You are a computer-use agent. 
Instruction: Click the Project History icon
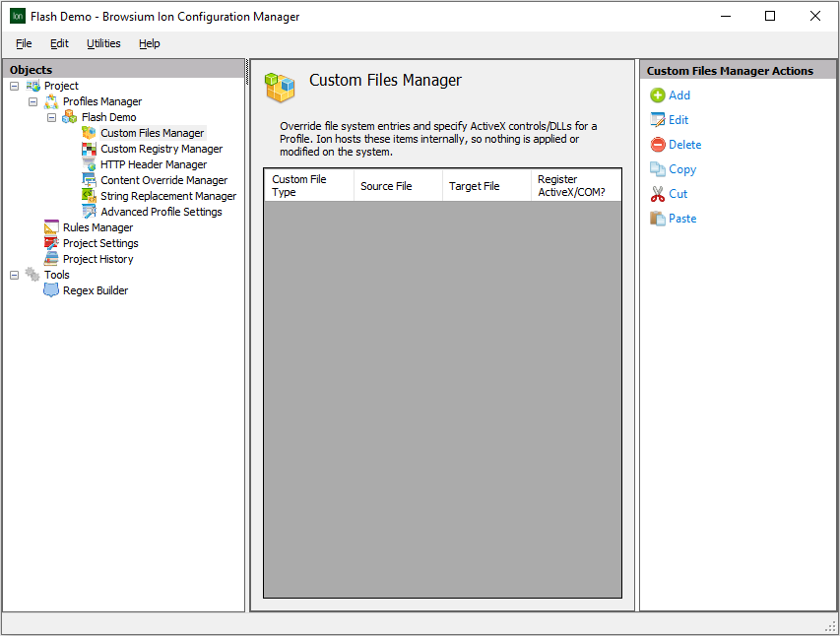tap(51, 259)
